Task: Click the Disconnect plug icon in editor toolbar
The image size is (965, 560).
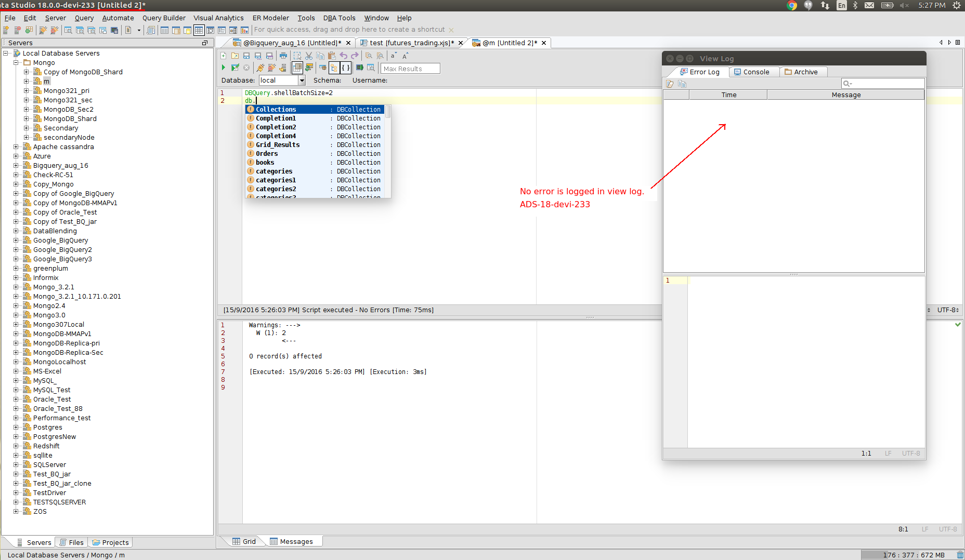Action: (271, 68)
